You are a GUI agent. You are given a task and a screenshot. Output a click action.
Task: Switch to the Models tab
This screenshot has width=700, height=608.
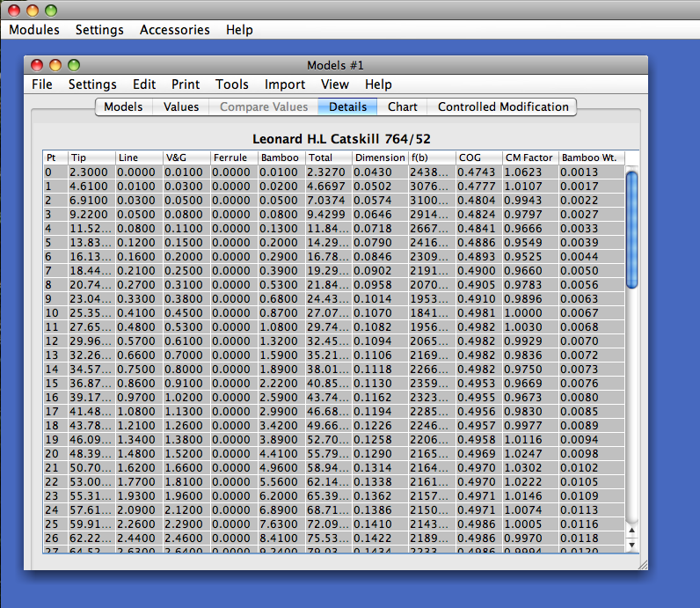click(x=124, y=106)
